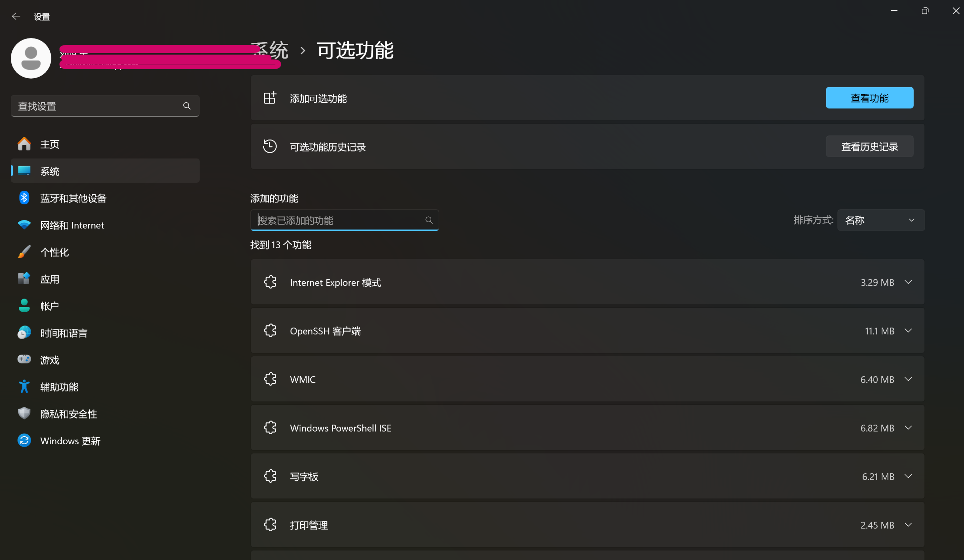Click the user avatar at top left
The image size is (964, 560).
coord(30,58)
